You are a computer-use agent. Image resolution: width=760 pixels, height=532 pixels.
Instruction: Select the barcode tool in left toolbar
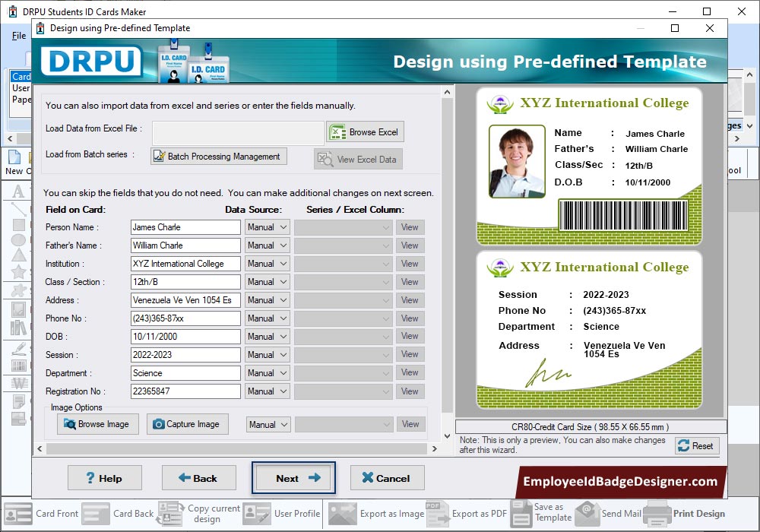18,366
